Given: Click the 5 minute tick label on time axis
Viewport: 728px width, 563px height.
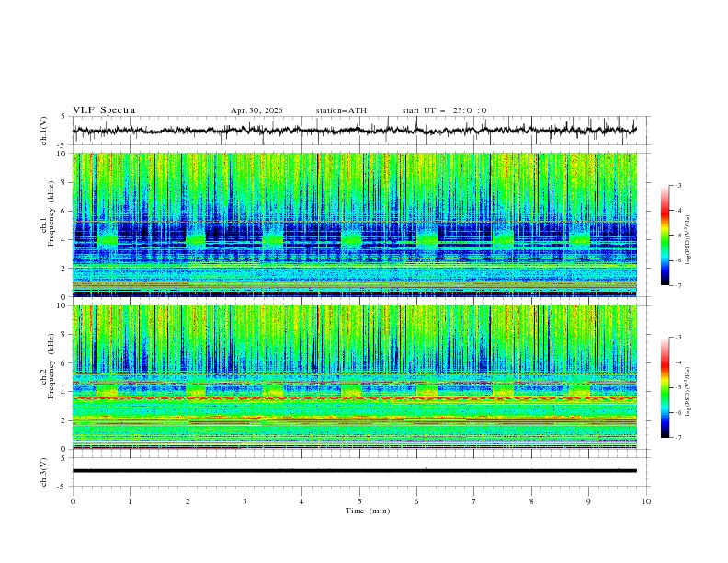Looking at the screenshot, I should click(359, 501).
